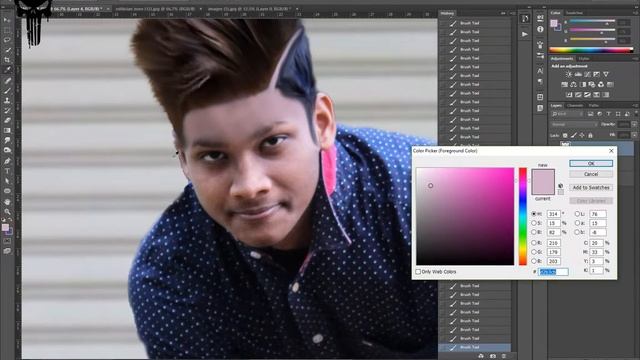
Task: Select last Brush Tool history state
Action: 474,347
